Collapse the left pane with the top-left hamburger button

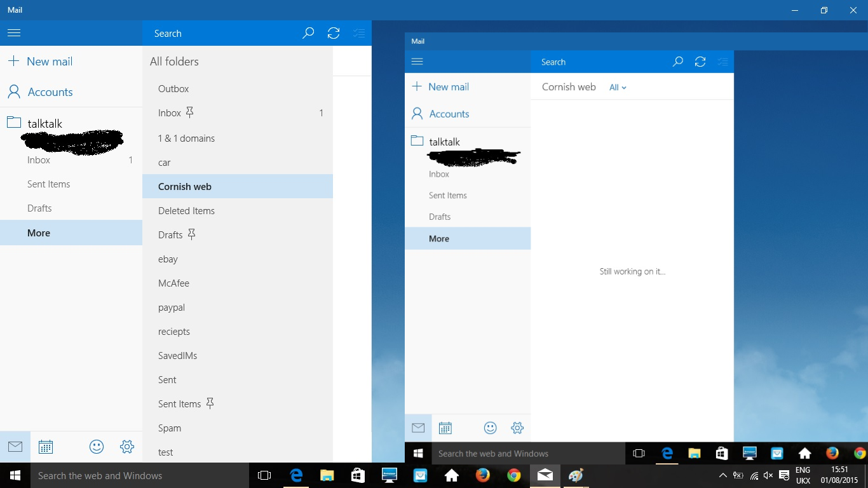tap(14, 33)
